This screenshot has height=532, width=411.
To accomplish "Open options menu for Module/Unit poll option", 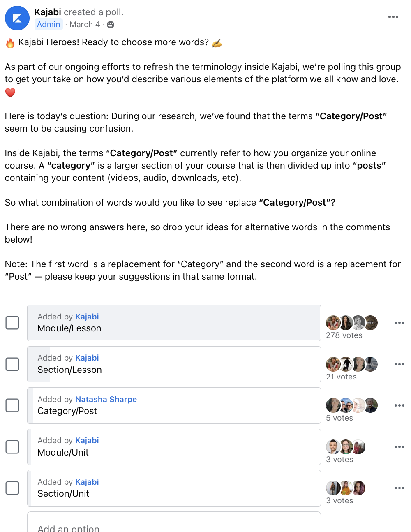I will click(399, 447).
